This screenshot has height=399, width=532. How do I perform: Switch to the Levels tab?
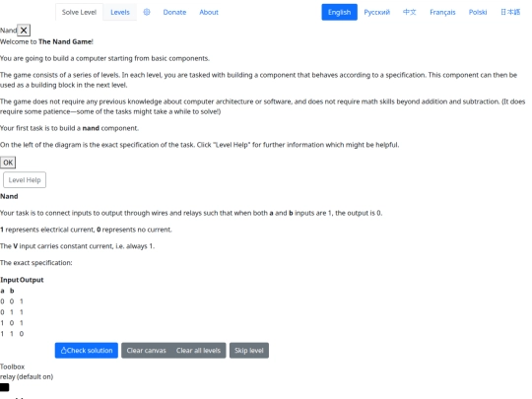pyautogui.click(x=120, y=12)
